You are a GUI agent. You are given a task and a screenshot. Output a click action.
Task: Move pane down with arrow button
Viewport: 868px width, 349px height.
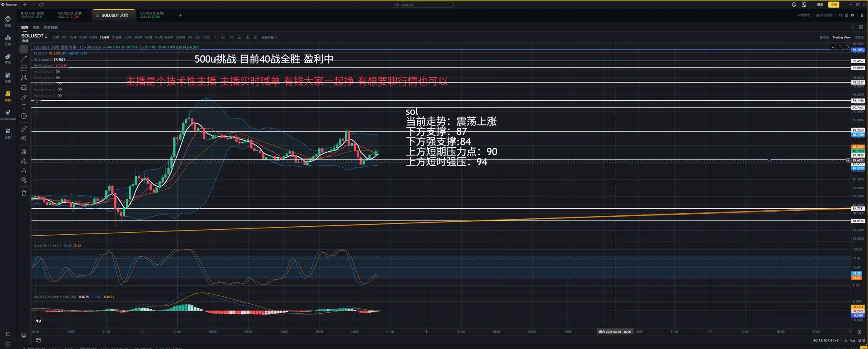[x=833, y=47]
